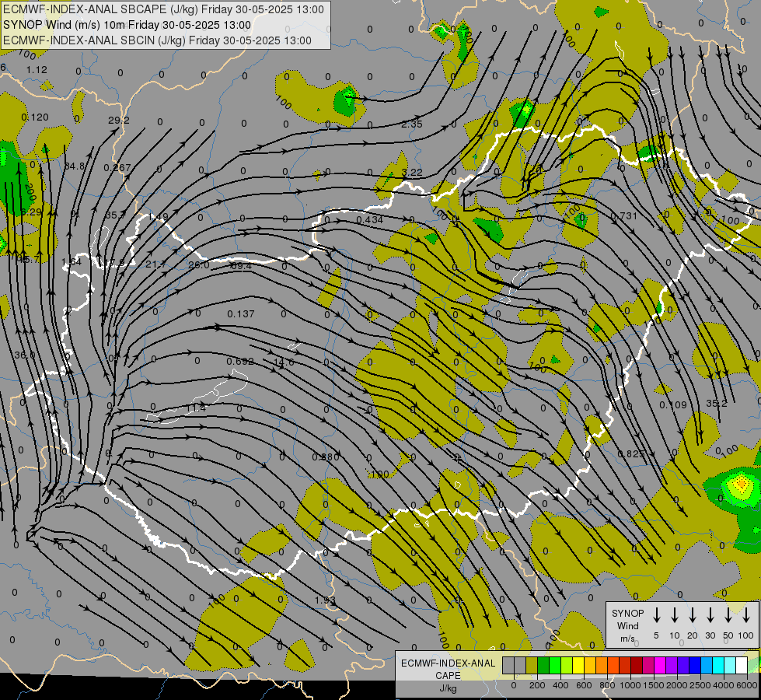Screen dimensions: 761x700
Task: Pick the bright magenta CAPE legend swatch
Action: pos(660,666)
